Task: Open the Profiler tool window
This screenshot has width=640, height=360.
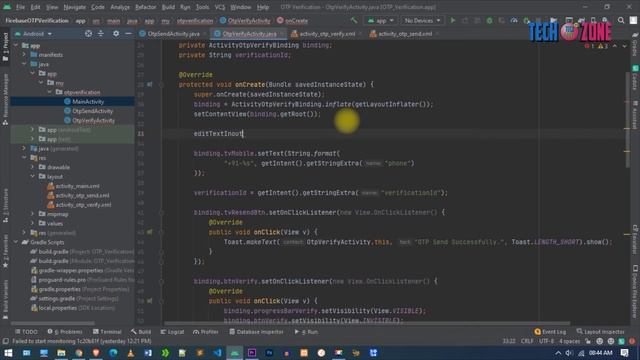Action: [x=206, y=332]
